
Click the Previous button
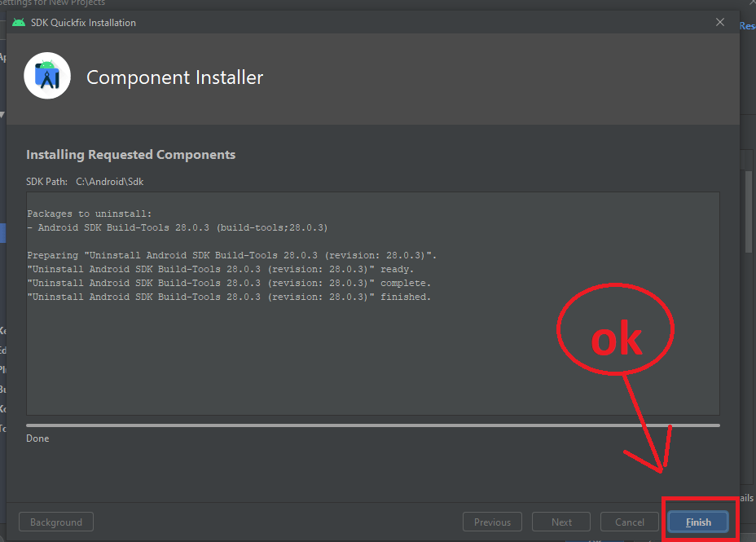tap(492, 522)
